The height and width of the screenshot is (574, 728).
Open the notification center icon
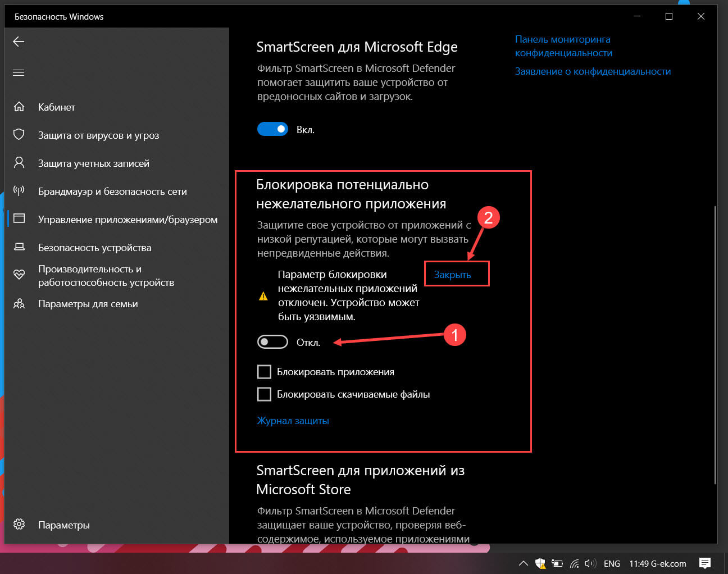pyautogui.click(x=705, y=563)
